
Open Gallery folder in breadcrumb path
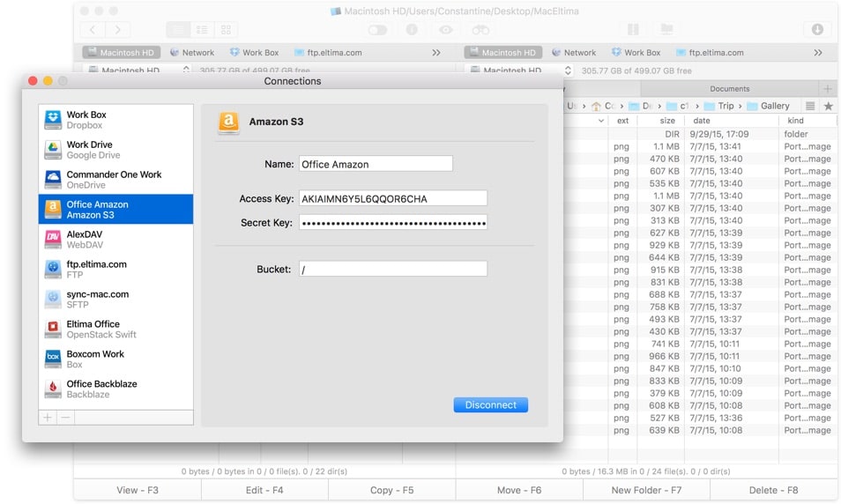pos(768,106)
